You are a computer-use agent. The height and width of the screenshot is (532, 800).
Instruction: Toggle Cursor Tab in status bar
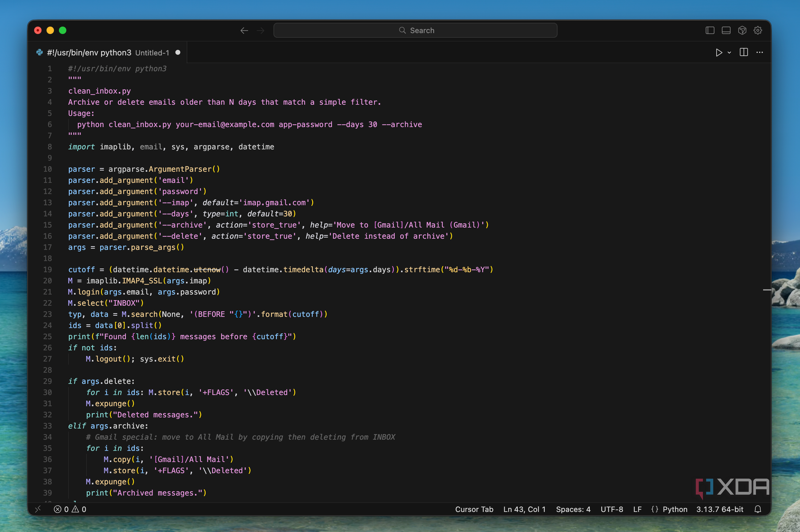click(x=474, y=509)
